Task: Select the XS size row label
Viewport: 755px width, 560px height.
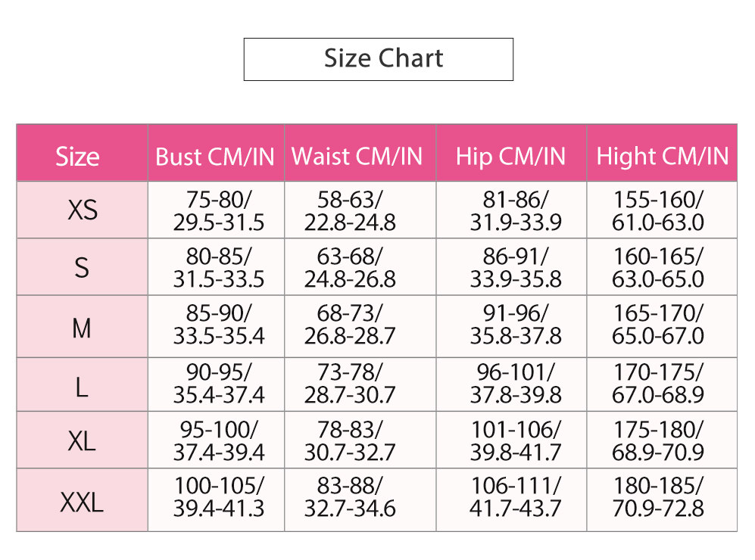Action: coord(83,210)
